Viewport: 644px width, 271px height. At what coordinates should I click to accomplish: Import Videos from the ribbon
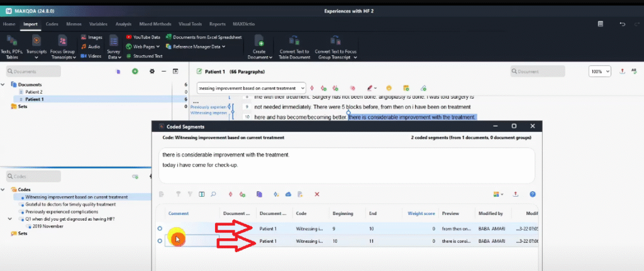pyautogui.click(x=91, y=56)
